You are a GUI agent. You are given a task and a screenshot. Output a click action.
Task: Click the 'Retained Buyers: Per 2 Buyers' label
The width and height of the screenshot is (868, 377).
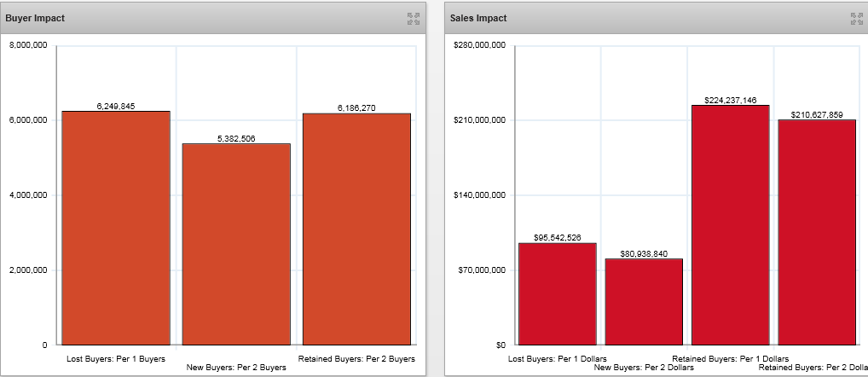pyautogui.click(x=356, y=359)
